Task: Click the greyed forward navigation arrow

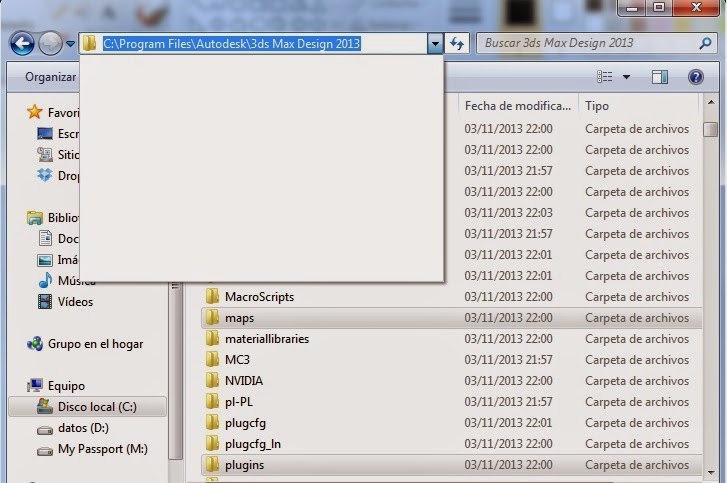Action: tap(50, 44)
